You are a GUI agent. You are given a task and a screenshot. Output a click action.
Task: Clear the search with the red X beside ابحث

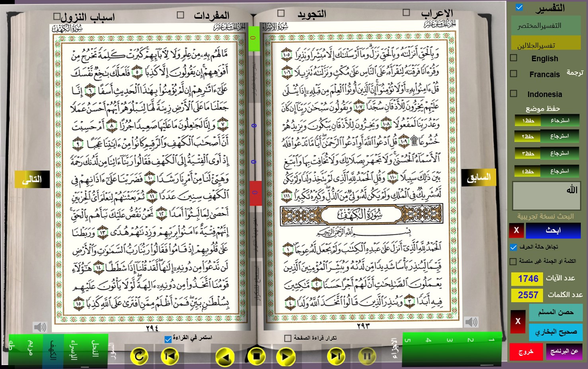pos(516,230)
